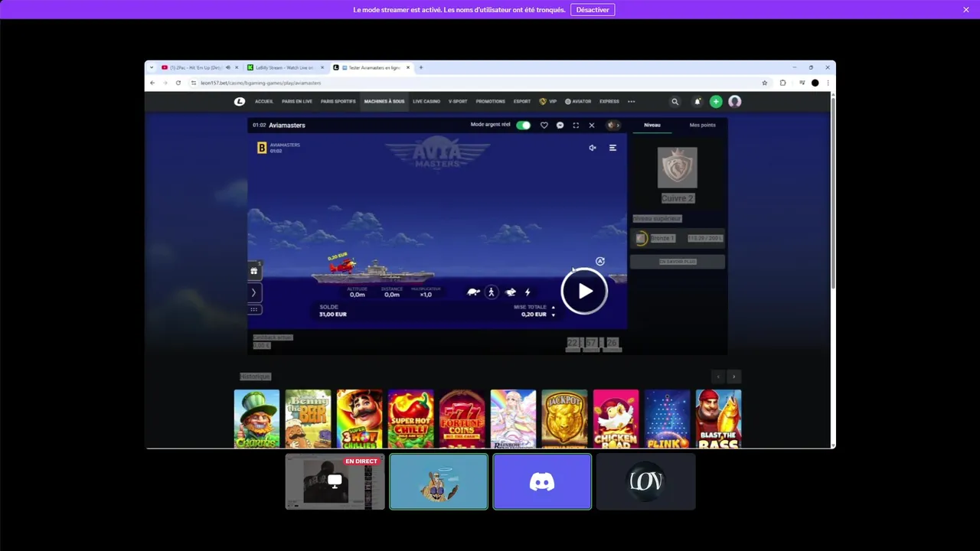Viewport: 980px width, 551px height.
Task: Open the VIP page
Action: [x=548, y=101]
